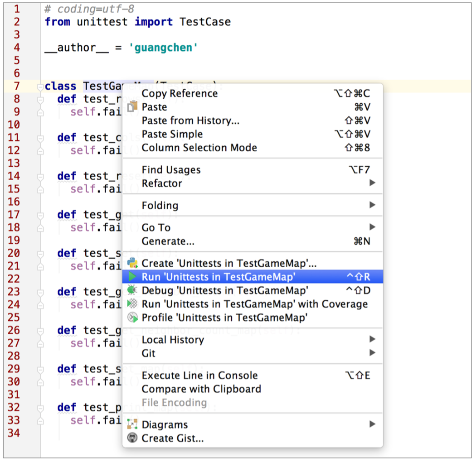Collapse the fold marker on line 29
This screenshot has height=462, width=476.
(x=40, y=370)
